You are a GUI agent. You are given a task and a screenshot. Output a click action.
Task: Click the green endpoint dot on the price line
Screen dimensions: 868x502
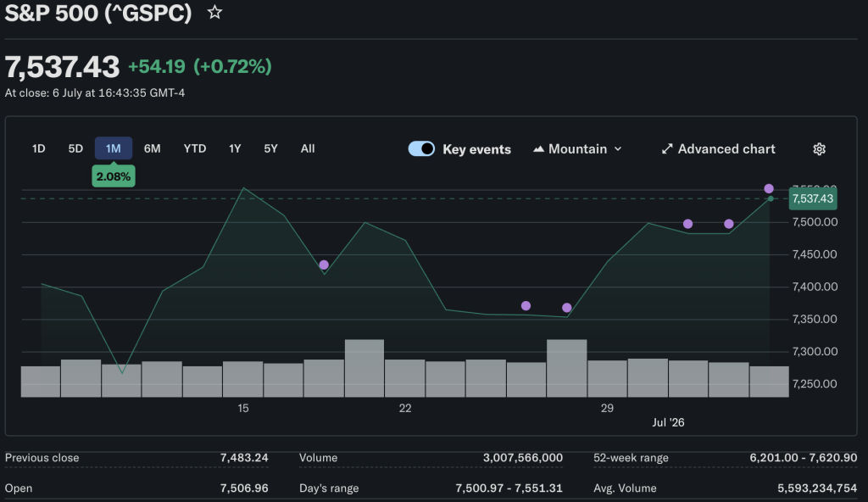point(771,198)
